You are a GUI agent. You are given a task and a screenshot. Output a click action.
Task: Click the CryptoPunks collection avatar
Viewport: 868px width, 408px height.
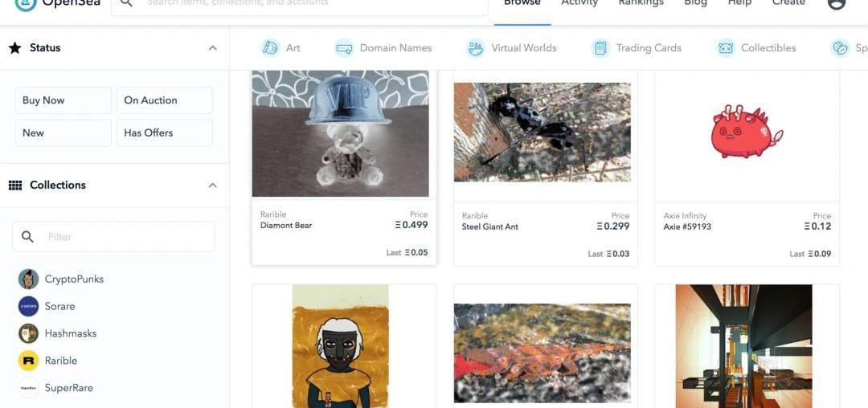click(28, 279)
